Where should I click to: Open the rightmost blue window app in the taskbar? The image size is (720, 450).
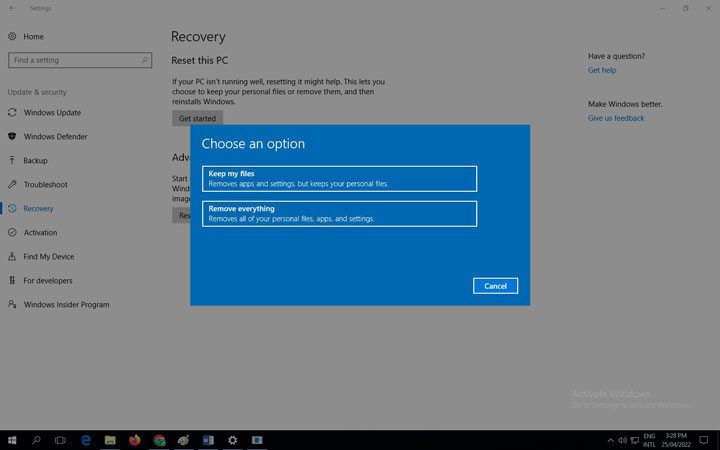[x=257, y=440]
